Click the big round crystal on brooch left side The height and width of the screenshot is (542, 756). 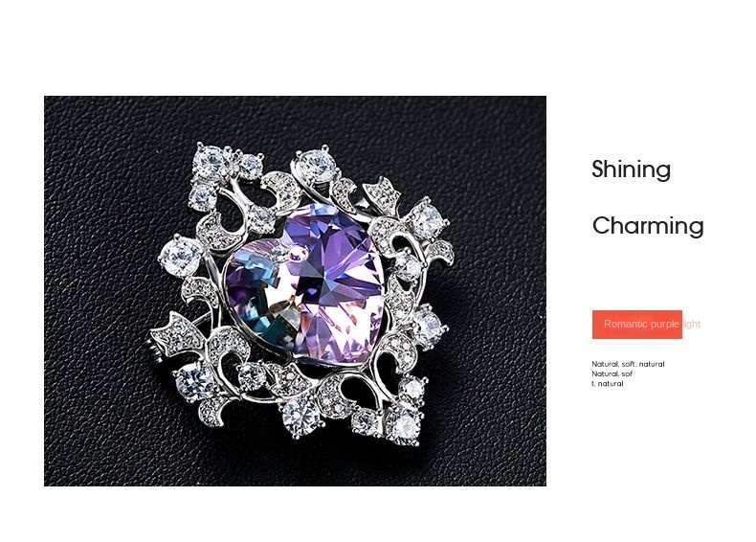tap(180, 257)
